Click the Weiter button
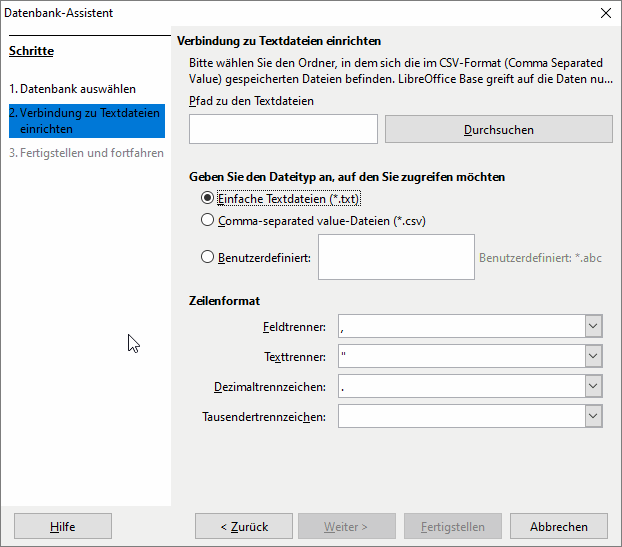Screen dimensions: 622x547 [347, 526]
